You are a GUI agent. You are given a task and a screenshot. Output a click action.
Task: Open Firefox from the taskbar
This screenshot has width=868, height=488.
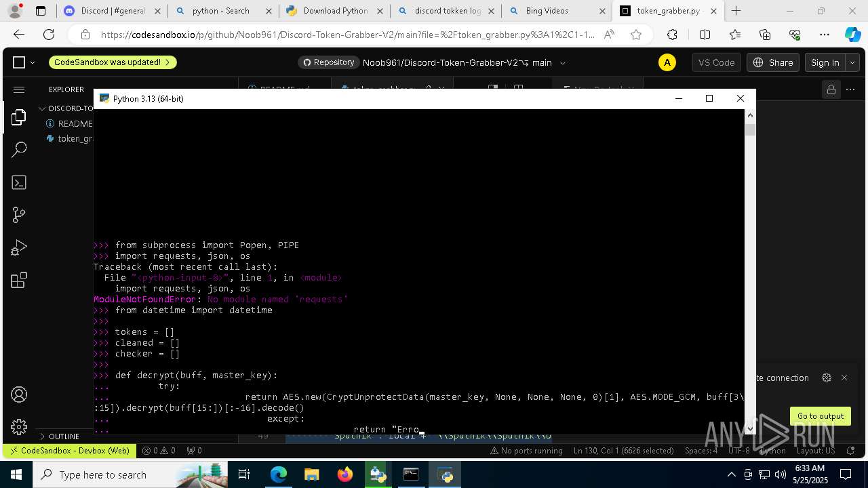tap(345, 474)
